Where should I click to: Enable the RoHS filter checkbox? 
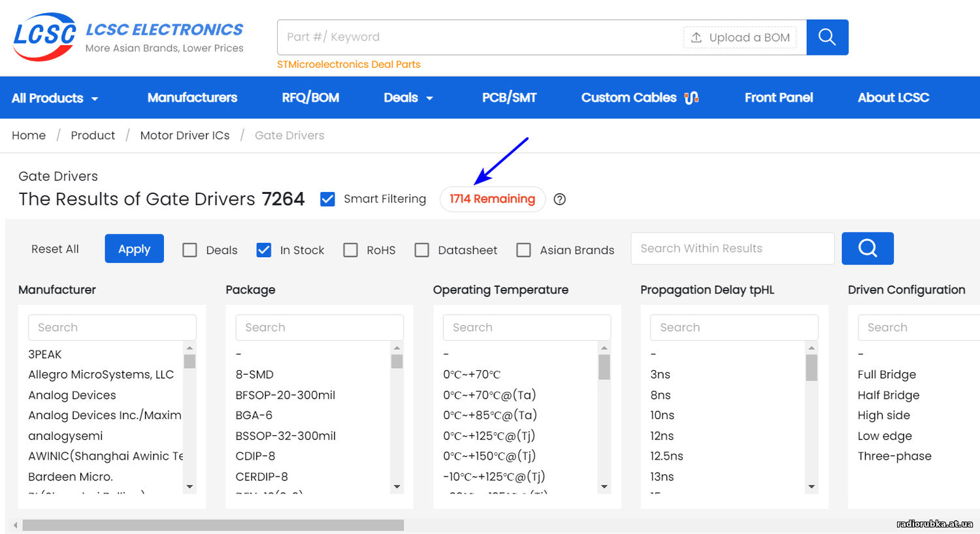(x=351, y=250)
